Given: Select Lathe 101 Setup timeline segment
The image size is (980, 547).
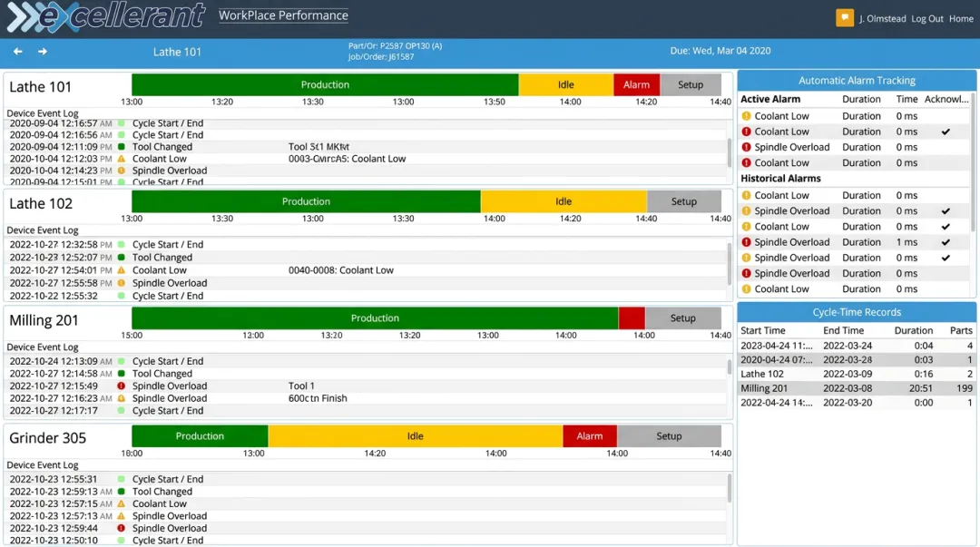Looking at the screenshot, I should coord(690,84).
